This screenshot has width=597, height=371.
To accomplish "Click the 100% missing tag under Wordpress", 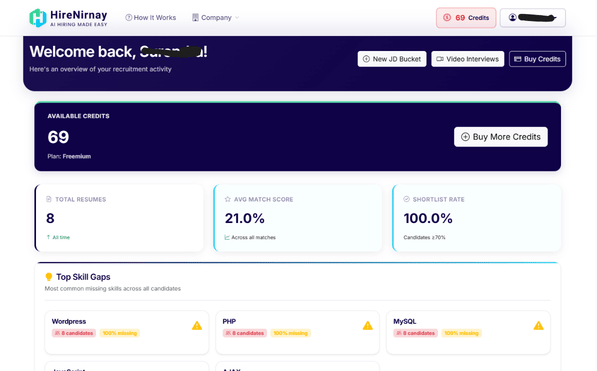I will (x=120, y=333).
